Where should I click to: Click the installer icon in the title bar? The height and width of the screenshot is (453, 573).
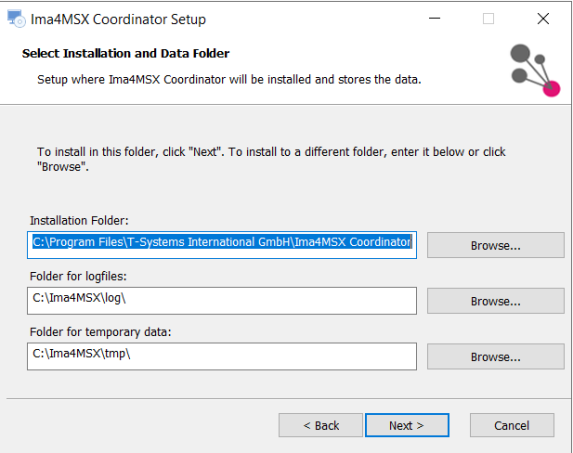coord(16,19)
